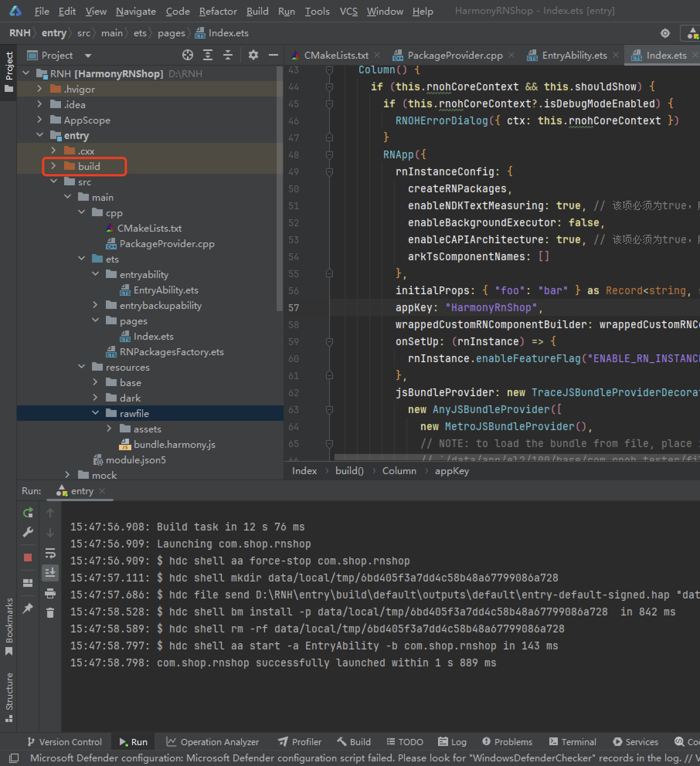Open the Problems tool window

pos(507,742)
